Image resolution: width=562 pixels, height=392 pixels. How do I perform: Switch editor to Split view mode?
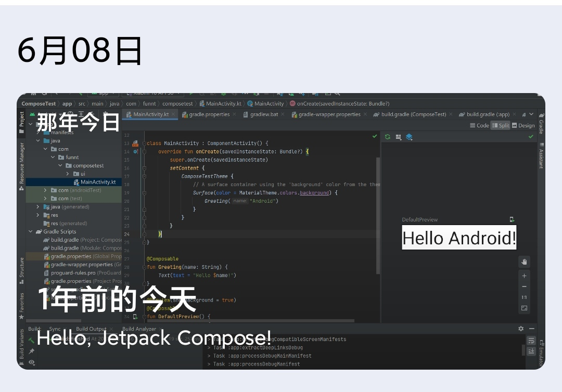point(501,125)
